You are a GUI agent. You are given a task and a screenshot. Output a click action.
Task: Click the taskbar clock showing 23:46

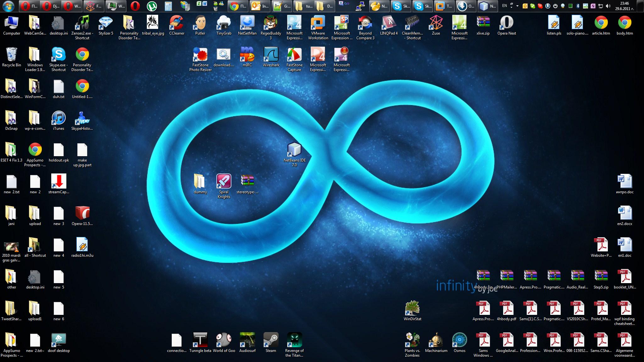click(625, 6)
